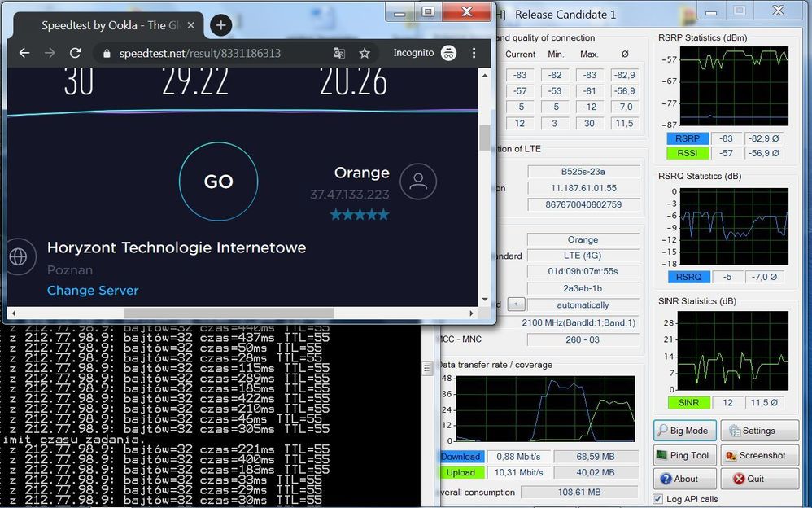Uncheck the Log API calls checkbox
Screen dimensions: 812x508
[658, 499]
